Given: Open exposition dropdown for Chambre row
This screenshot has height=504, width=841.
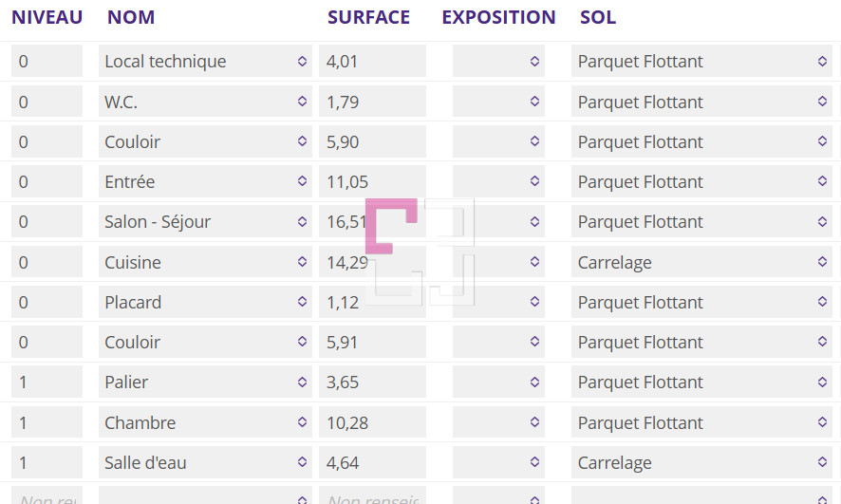Looking at the screenshot, I should (498, 422).
